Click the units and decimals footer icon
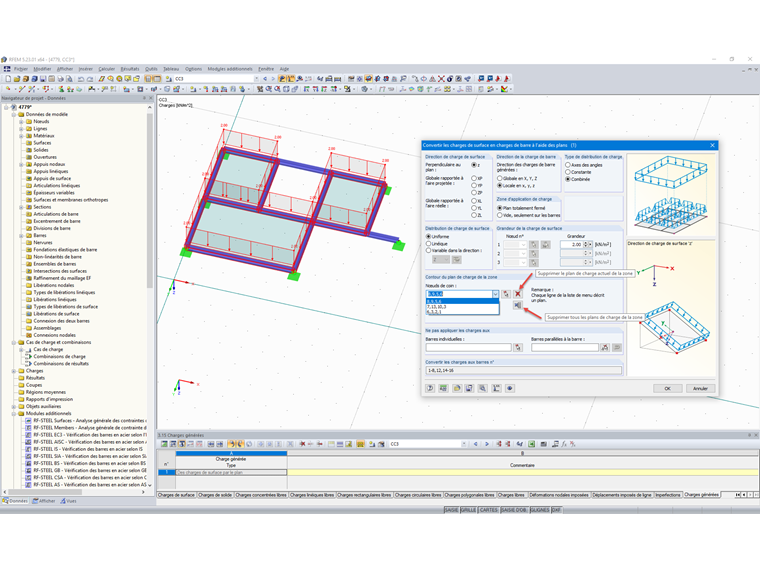This screenshot has height=570, width=760. [x=443, y=388]
